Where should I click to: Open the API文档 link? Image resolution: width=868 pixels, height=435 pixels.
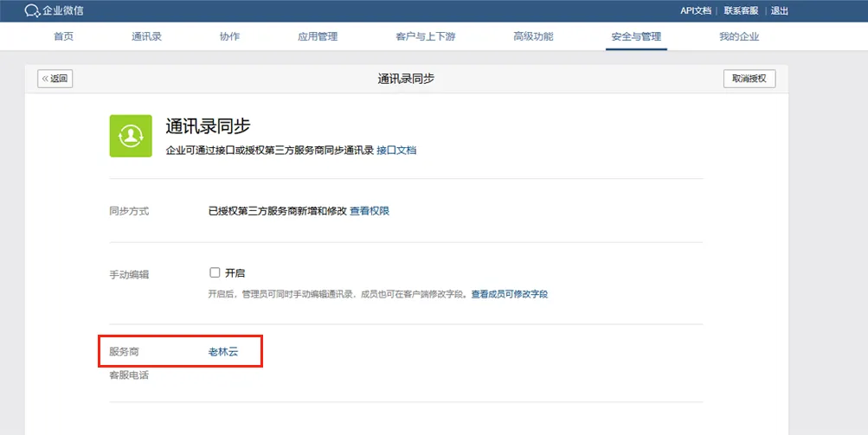696,10
